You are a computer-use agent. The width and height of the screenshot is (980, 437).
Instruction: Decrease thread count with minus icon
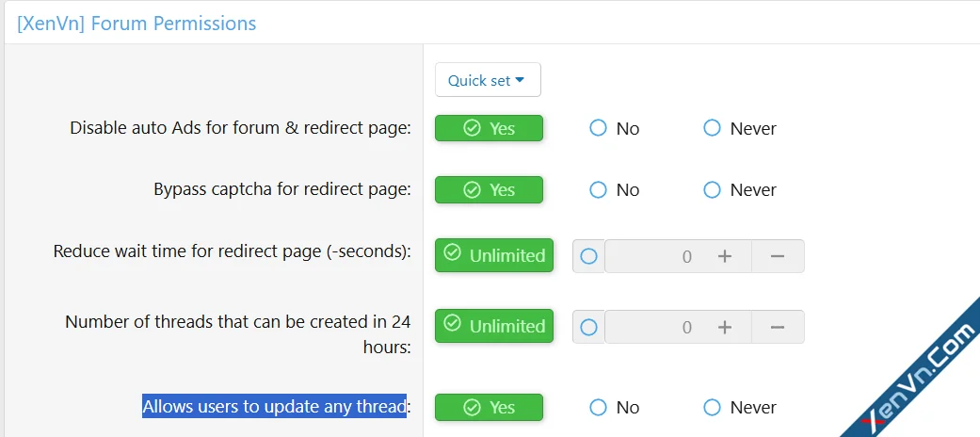tap(778, 327)
